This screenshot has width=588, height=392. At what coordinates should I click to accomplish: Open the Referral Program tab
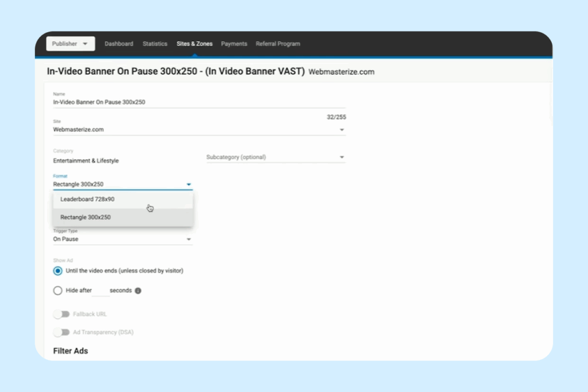(278, 43)
